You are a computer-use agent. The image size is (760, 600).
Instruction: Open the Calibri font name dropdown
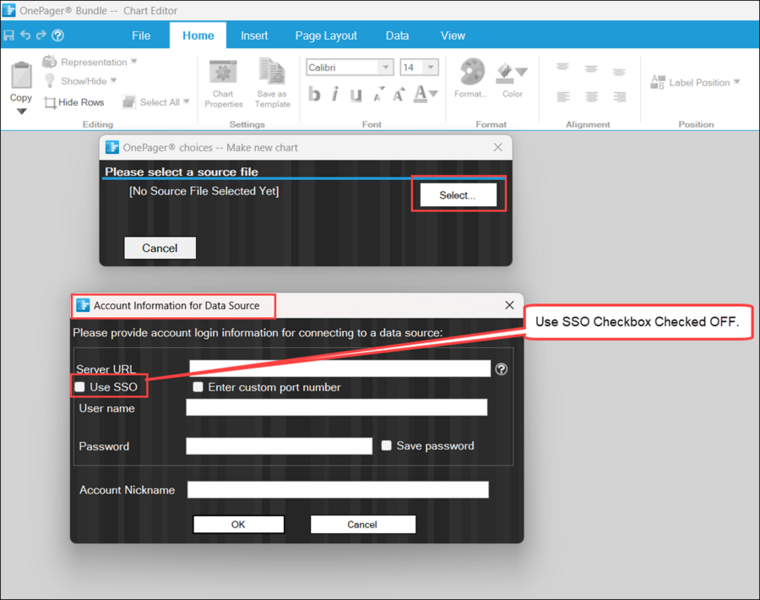[x=386, y=67]
